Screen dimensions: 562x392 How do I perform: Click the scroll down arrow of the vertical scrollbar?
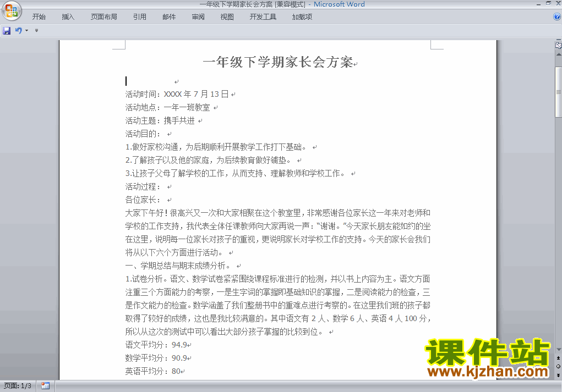coord(558,350)
